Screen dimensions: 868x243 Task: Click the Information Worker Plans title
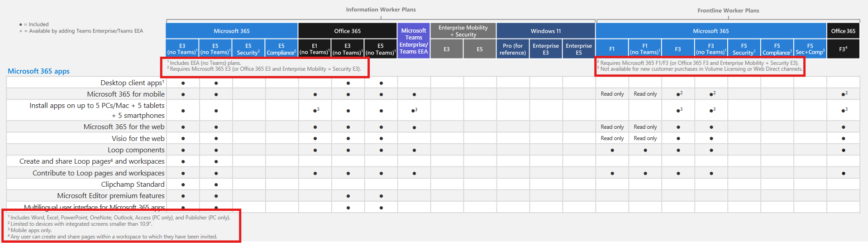381,10
